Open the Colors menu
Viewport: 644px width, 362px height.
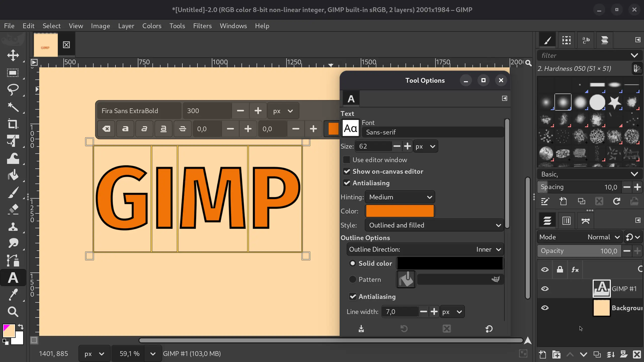coord(152,26)
